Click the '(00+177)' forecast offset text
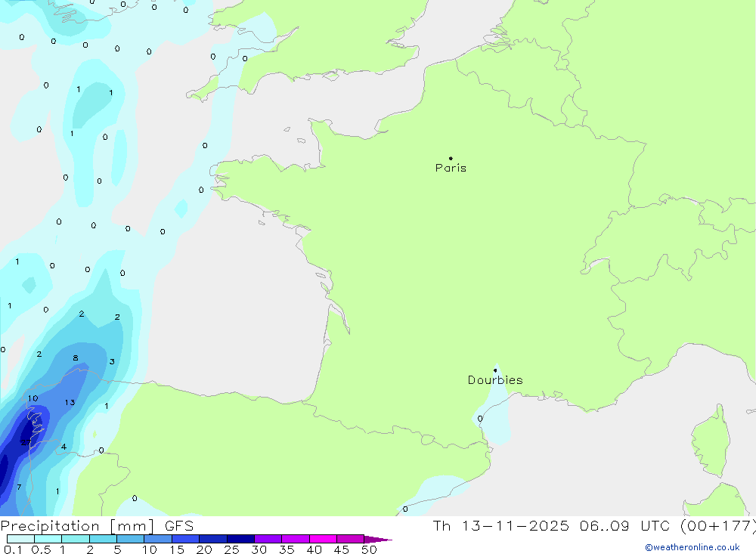756x554 pixels. tap(717, 526)
